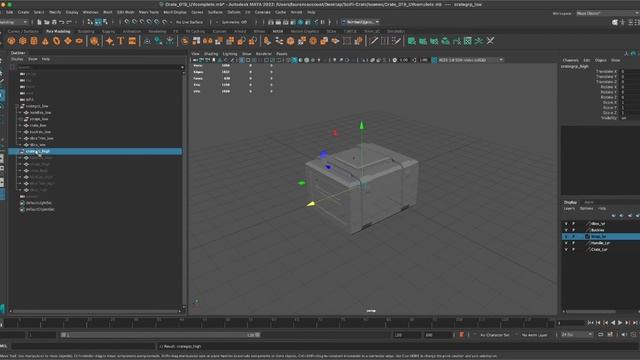Click the Redo arrow icon

pyautogui.click(x=69, y=22)
